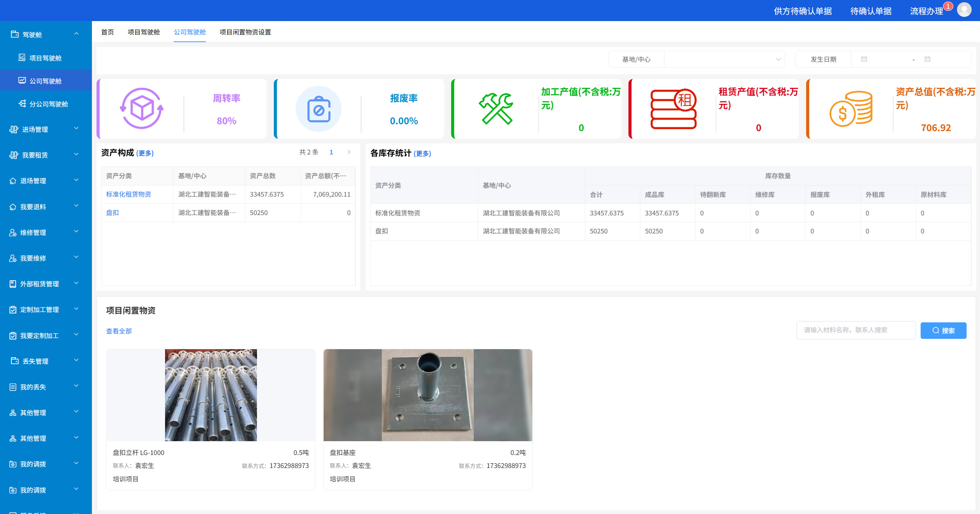Expand the 我的丢失 sidebar menu
Image resolution: width=980 pixels, height=514 pixels.
(76, 386)
